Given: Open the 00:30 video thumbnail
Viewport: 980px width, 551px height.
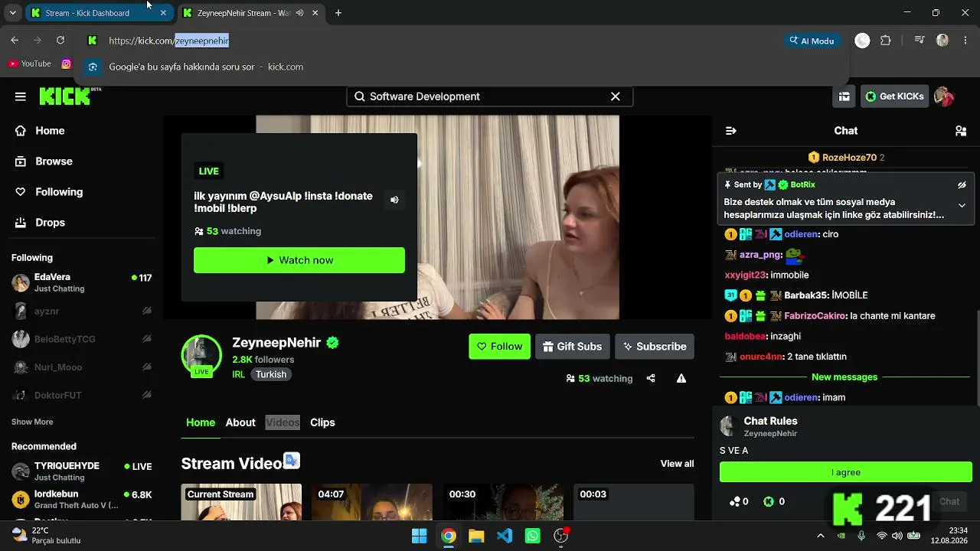Looking at the screenshot, I should 503,502.
